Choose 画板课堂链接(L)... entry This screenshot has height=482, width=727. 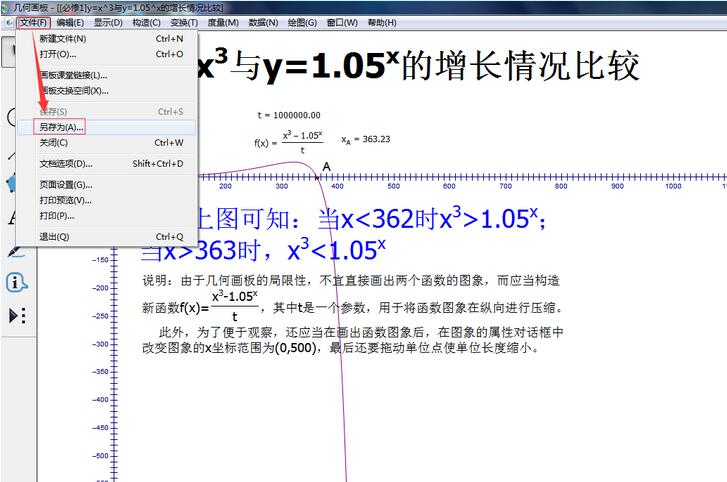107,75
